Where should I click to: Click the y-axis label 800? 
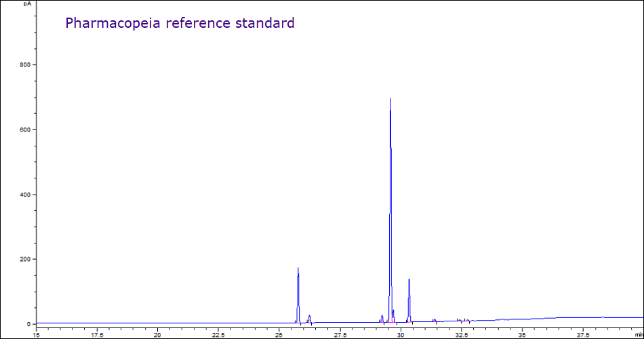pos(25,65)
